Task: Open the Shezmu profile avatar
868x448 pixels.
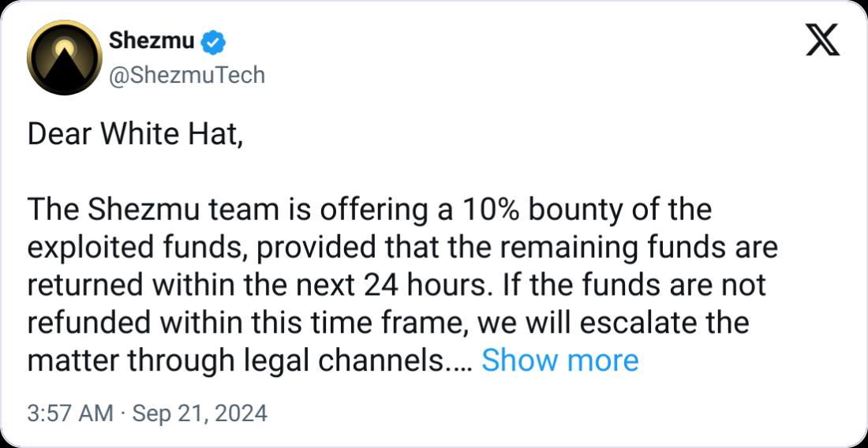Action: [64, 58]
